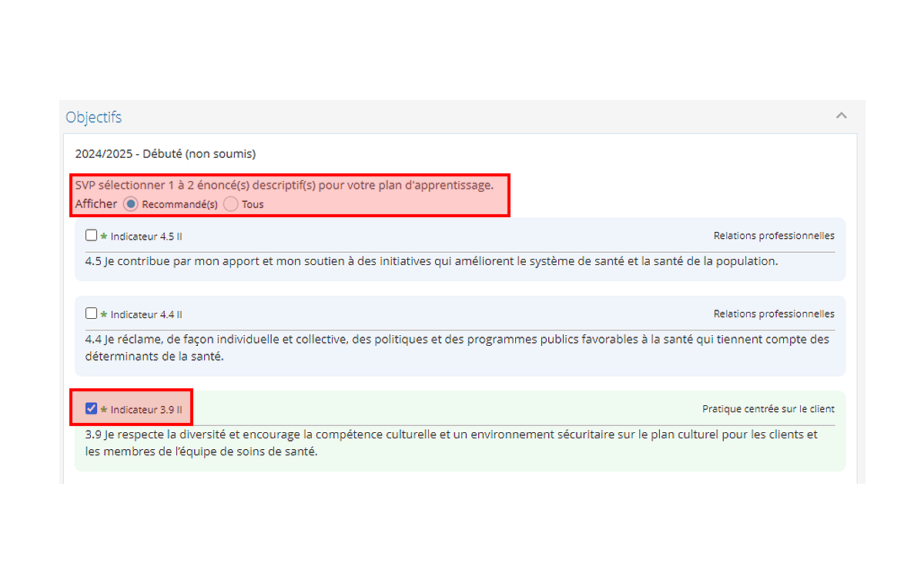Tick the Indicateur 4.4 II checkbox
924x567 pixels.
pyautogui.click(x=92, y=314)
